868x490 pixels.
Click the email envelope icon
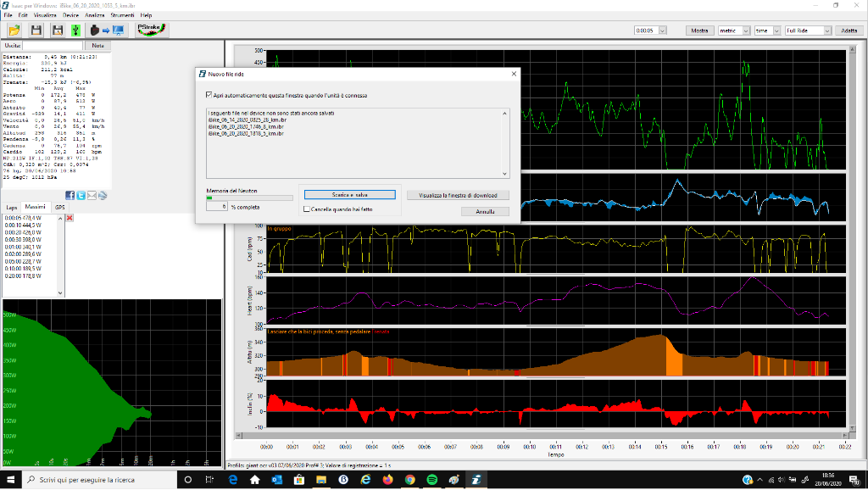[x=92, y=195]
